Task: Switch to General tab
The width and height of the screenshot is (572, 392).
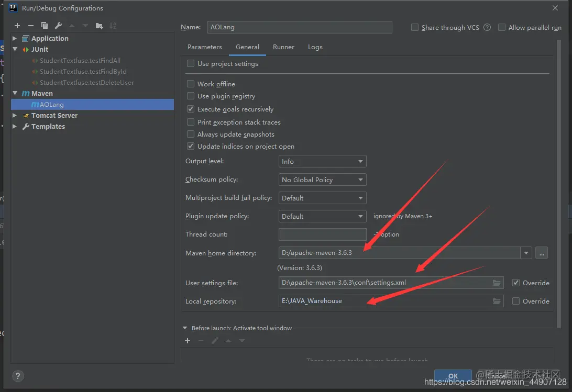Action: [x=247, y=47]
